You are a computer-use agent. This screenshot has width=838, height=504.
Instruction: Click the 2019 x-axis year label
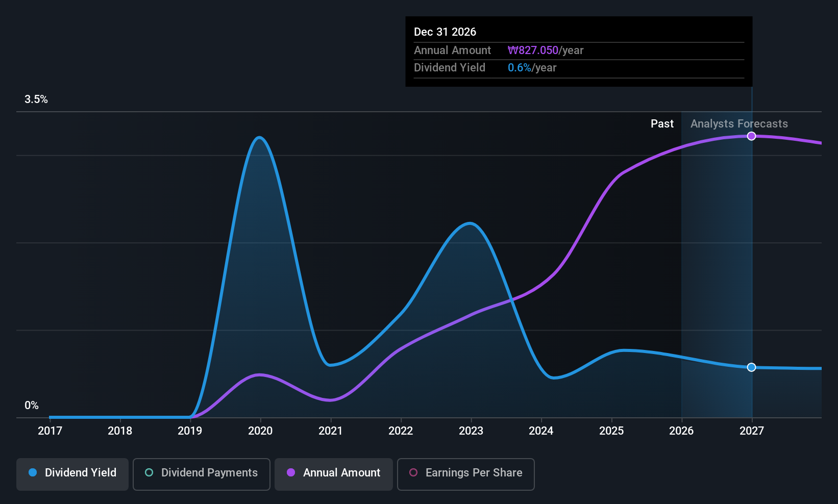190,431
